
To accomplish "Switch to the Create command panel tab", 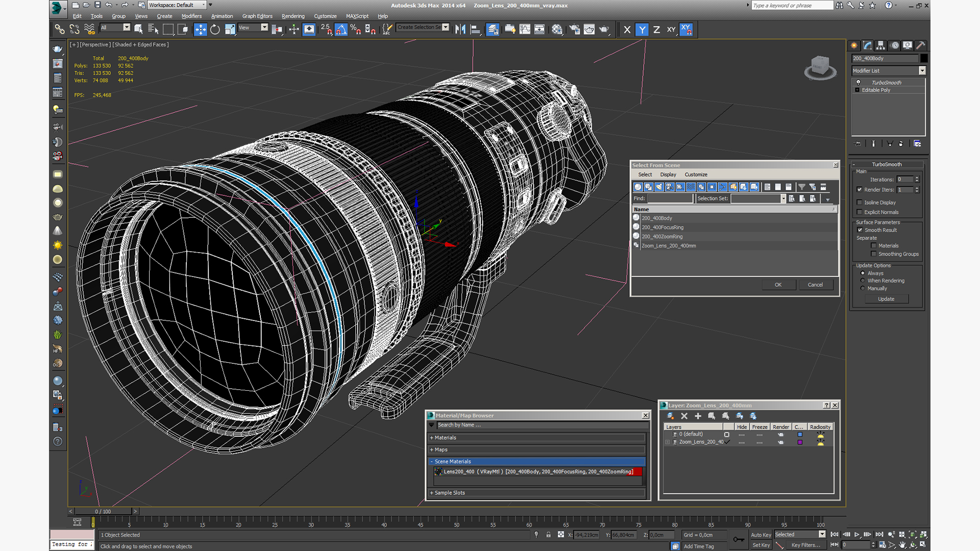I will click(x=854, y=45).
